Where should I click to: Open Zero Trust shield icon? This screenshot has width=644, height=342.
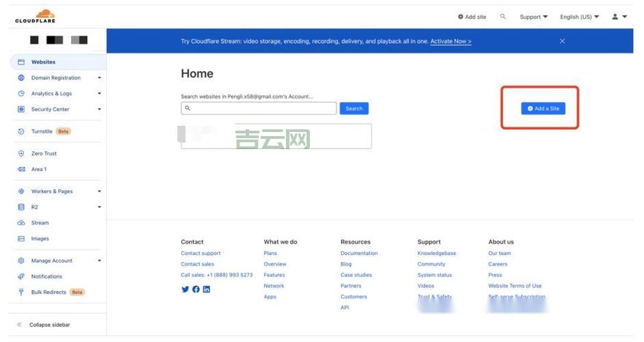coord(21,154)
